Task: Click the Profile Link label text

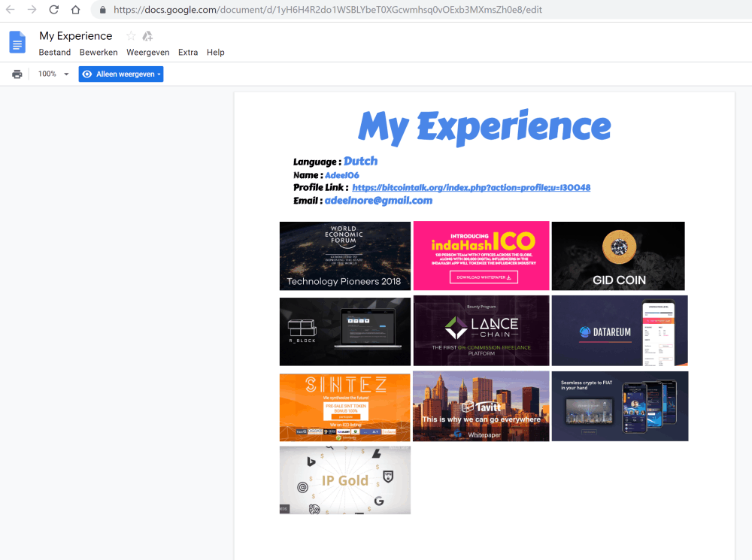Action: (x=321, y=187)
